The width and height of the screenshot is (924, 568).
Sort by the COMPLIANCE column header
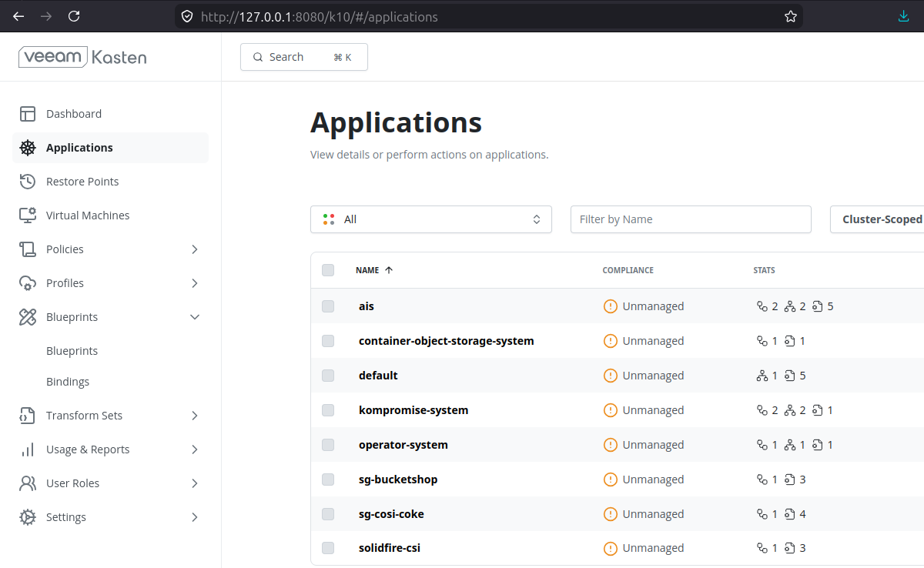coord(628,270)
